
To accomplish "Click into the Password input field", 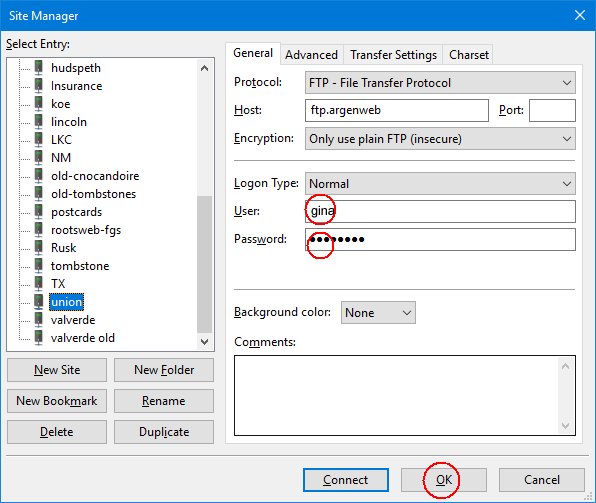I will [440, 240].
